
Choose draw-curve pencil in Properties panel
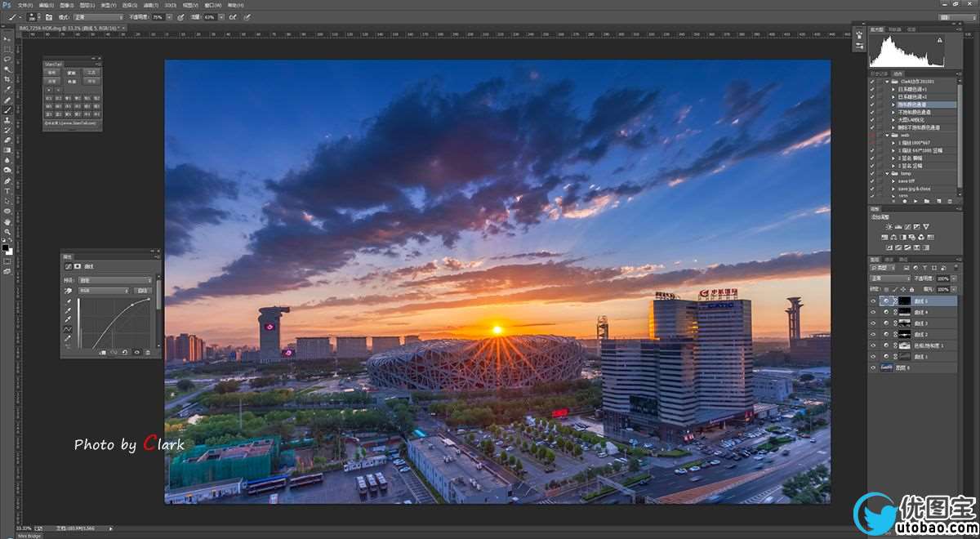(68, 338)
